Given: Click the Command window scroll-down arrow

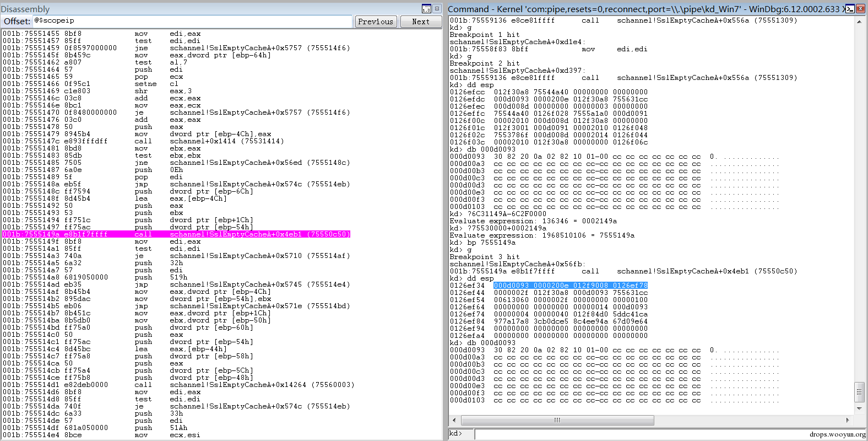Looking at the screenshot, I should (x=859, y=408).
